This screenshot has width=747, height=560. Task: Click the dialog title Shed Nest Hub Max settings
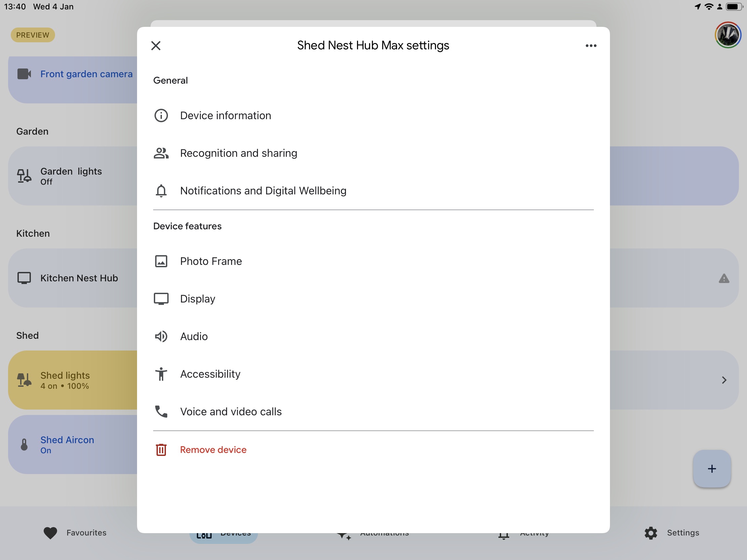pos(373,45)
